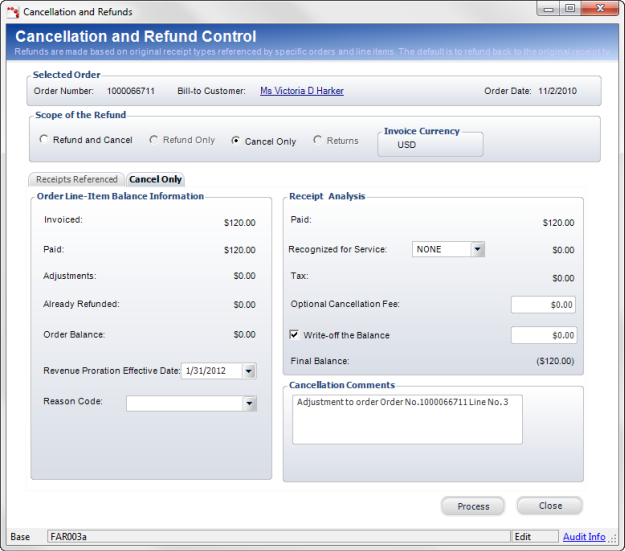This screenshot has width=625, height=551.
Task: Choose the Cancel Only radio button
Action: point(236,141)
